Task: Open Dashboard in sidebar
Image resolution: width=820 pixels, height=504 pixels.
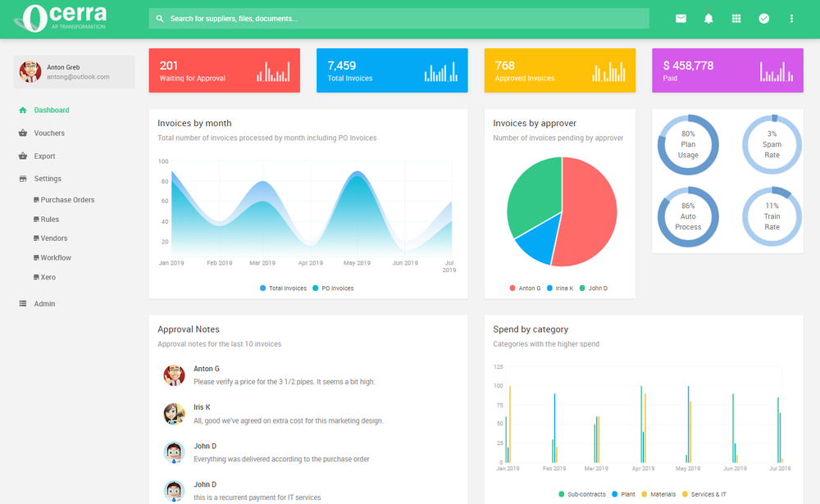Action: (51, 111)
